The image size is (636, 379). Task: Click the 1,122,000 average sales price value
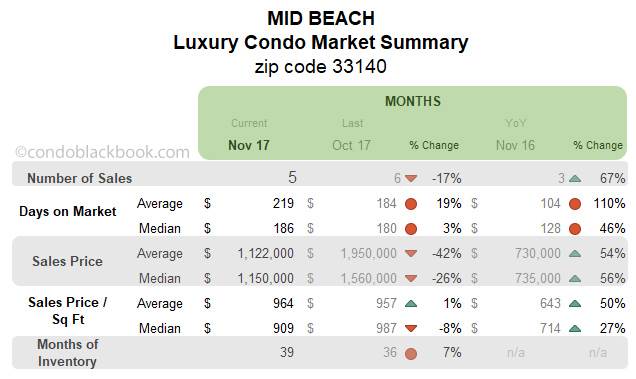click(265, 253)
